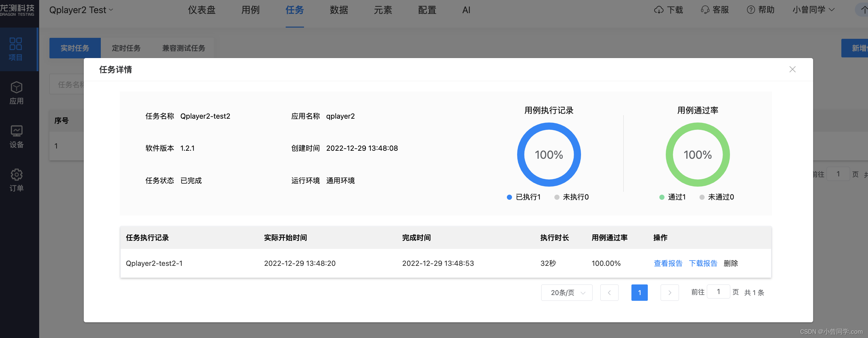Toggle the 通过1 legend item
Image resolution: width=868 pixels, height=338 pixels.
(673, 197)
